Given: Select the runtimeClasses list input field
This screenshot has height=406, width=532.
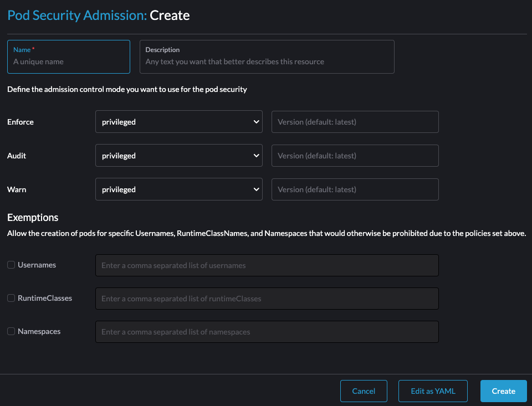Looking at the screenshot, I should pyautogui.click(x=267, y=299).
